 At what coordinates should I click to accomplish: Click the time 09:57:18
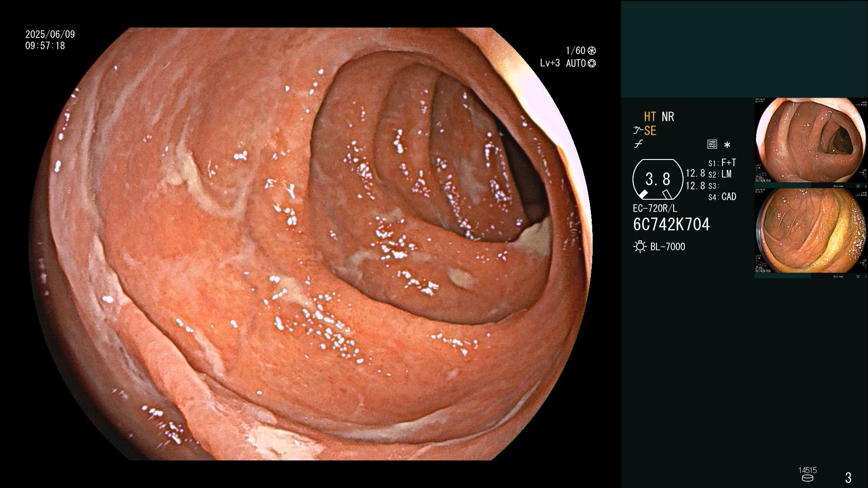click(45, 46)
